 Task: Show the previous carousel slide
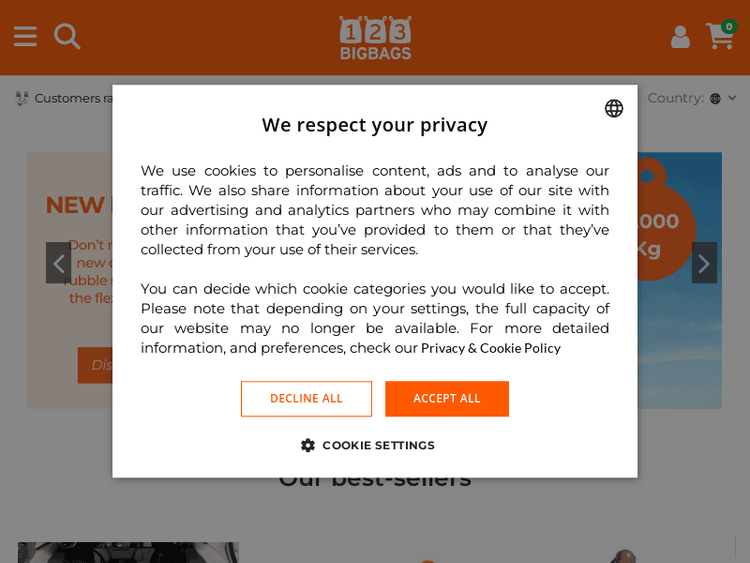tap(58, 263)
